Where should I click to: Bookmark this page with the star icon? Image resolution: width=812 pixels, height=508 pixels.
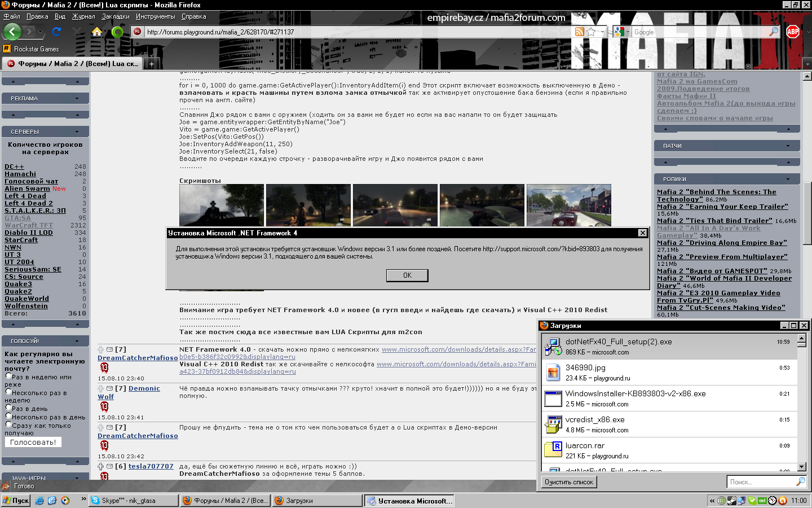point(591,32)
